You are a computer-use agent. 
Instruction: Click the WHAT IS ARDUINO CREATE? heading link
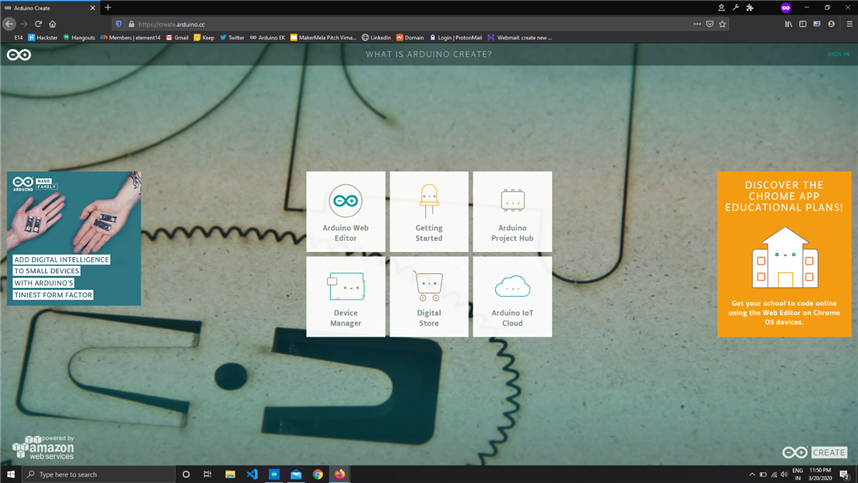[x=428, y=54]
